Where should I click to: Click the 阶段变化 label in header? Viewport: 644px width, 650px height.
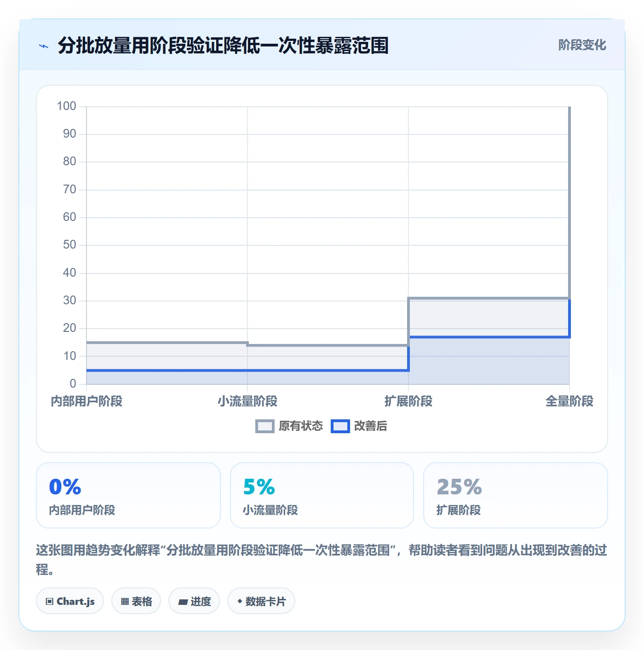tap(582, 45)
